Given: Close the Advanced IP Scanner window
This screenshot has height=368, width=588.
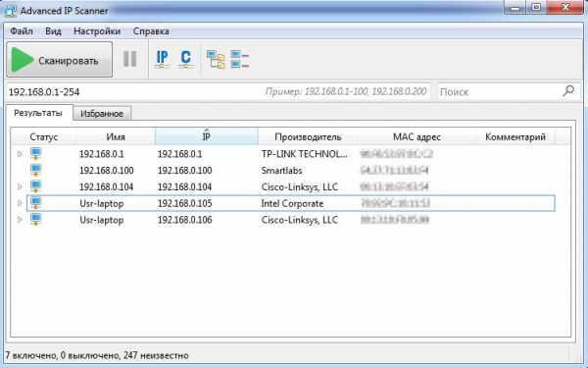Looking at the screenshot, I should pyautogui.click(x=565, y=8).
